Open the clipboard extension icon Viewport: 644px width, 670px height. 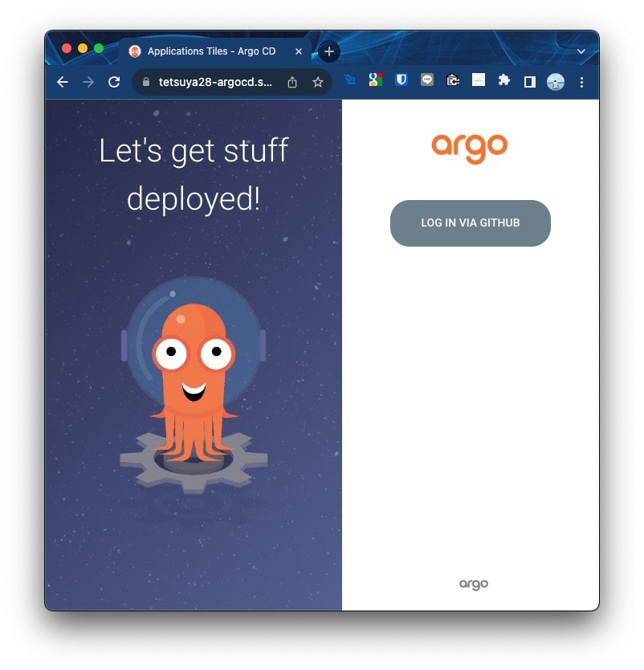click(x=453, y=80)
